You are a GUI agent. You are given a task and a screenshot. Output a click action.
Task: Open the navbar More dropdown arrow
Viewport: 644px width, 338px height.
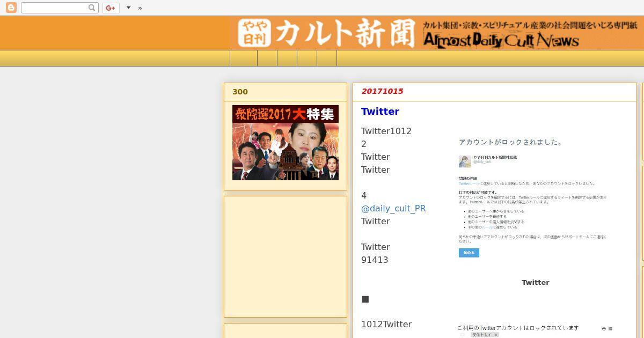128,8
